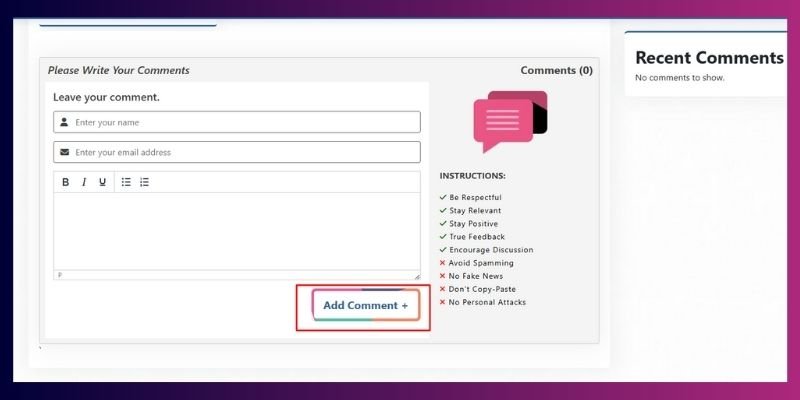800x400 pixels.
Task: Apply bold formatting in comment editor
Action: point(65,182)
